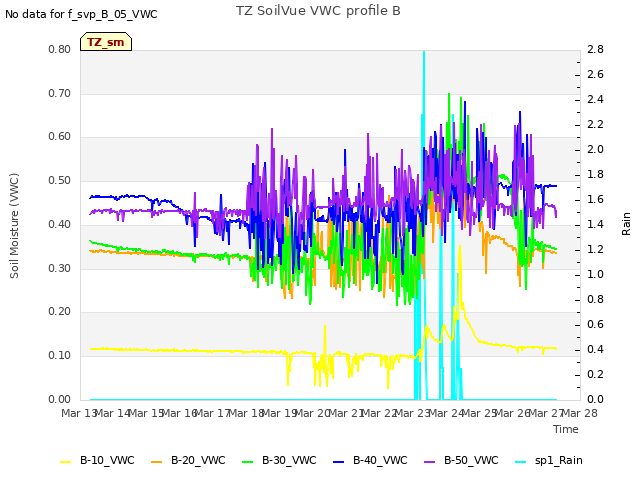This screenshot has height=480, width=640.
Task: Click the 0.60 left axis tick label
Action: click(x=60, y=137)
